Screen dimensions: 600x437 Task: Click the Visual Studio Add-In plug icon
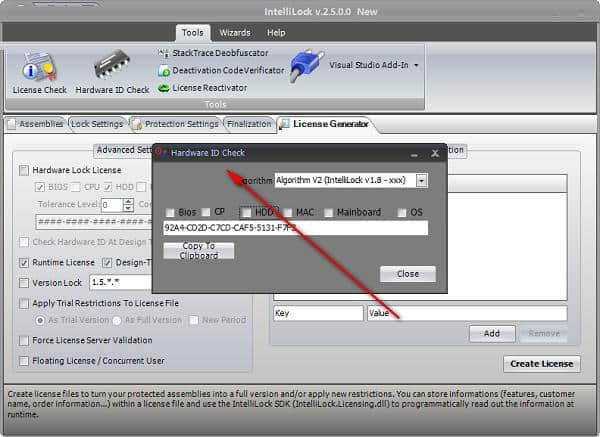tap(306, 67)
